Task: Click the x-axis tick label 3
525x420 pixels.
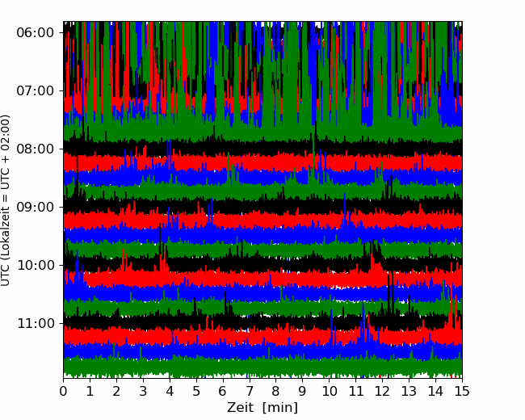Action: point(143,391)
